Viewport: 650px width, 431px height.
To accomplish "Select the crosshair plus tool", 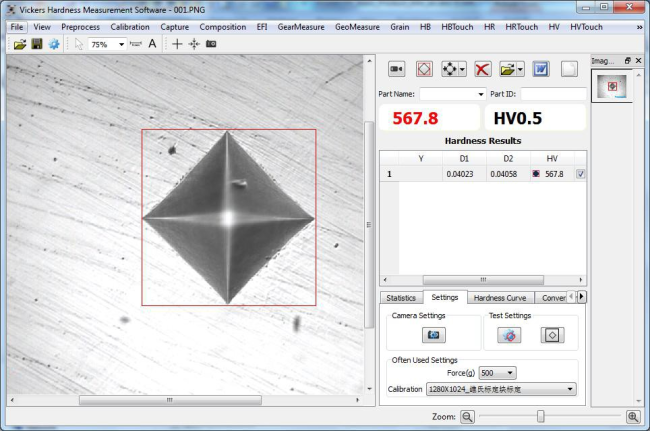I will [177, 44].
